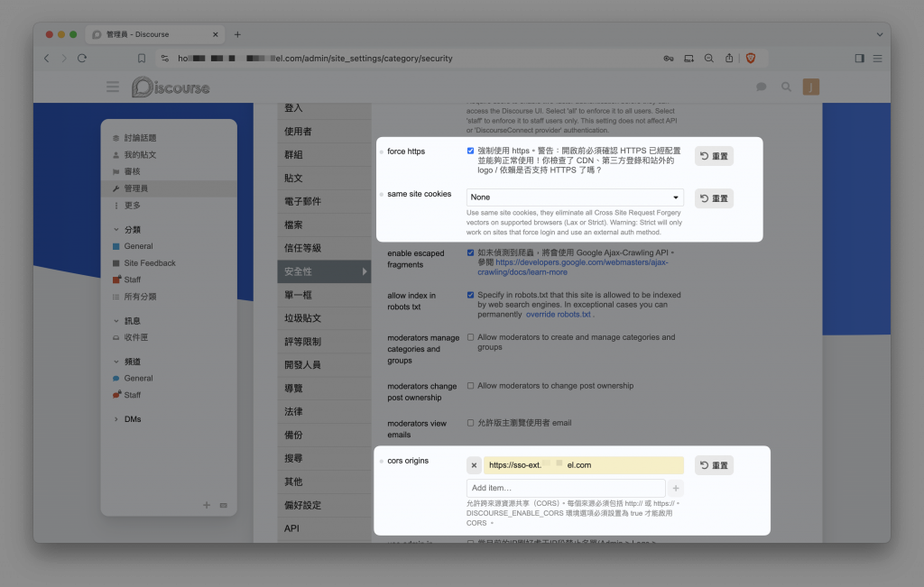
Task: Open Discourse chat bubble icon
Action: pos(761,87)
